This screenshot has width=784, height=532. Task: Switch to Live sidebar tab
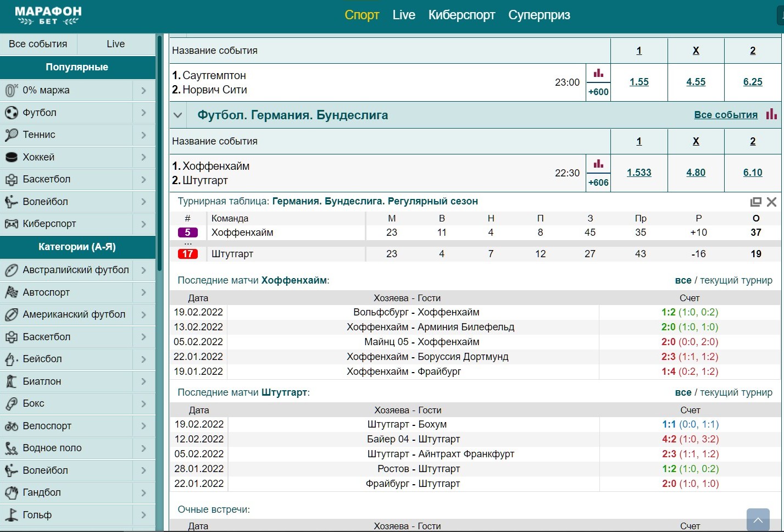(116, 44)
